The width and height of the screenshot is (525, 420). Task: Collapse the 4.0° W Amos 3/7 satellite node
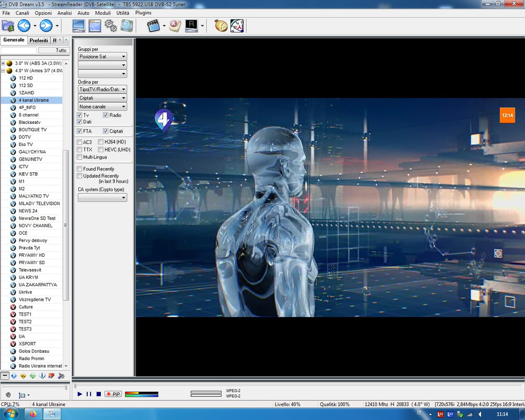pos(3,71)
